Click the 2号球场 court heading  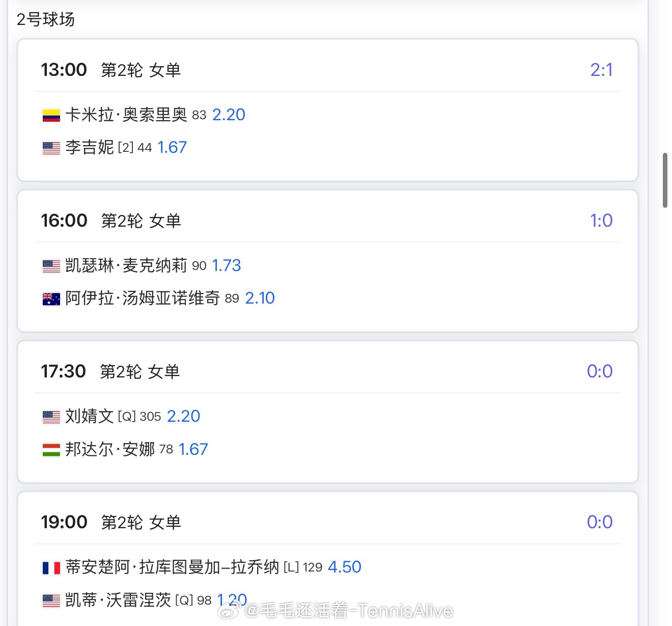[45, 19]
